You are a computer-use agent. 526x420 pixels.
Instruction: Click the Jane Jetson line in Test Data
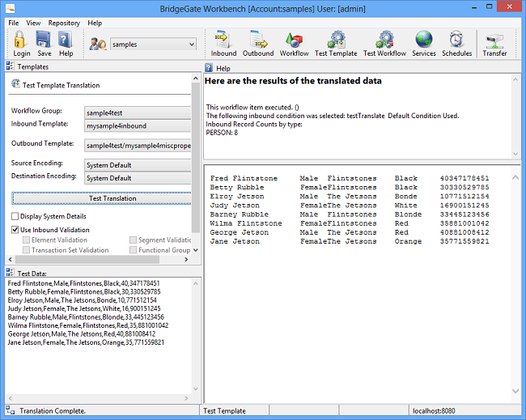tap(86, 342)
